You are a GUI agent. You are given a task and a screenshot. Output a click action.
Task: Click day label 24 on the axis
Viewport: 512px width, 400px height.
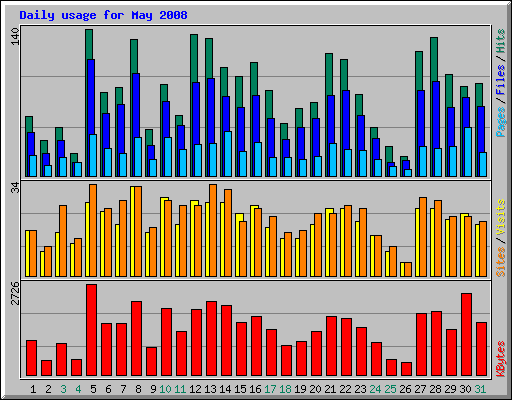(x=375, y=389)
